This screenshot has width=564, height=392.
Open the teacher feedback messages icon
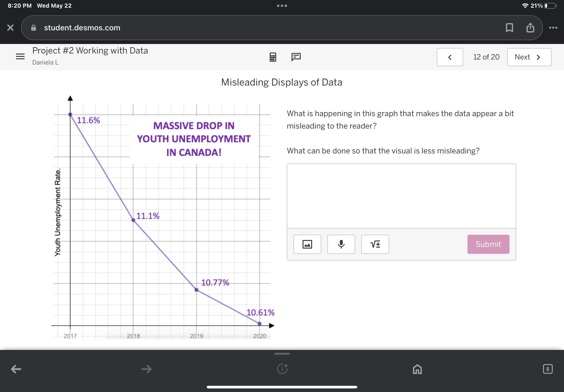pos(296,57)
